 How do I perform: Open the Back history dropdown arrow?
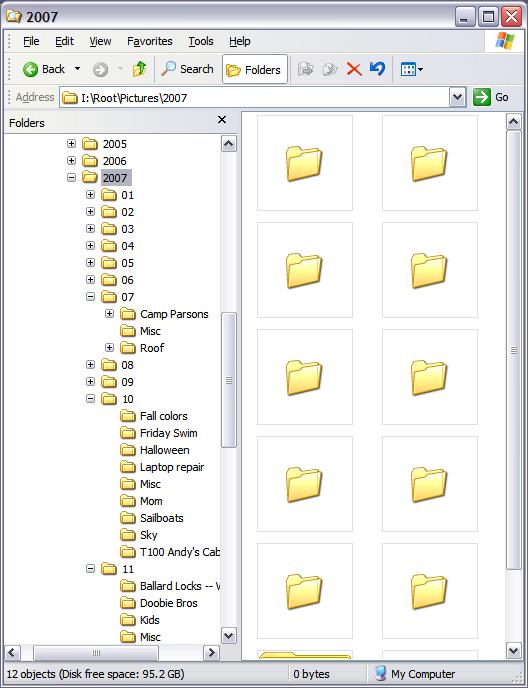coord(77,69)
